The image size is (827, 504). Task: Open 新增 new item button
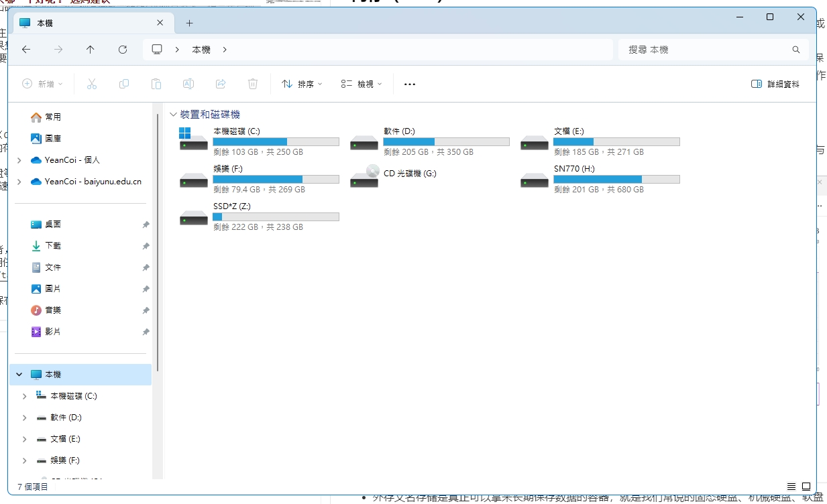42,84
